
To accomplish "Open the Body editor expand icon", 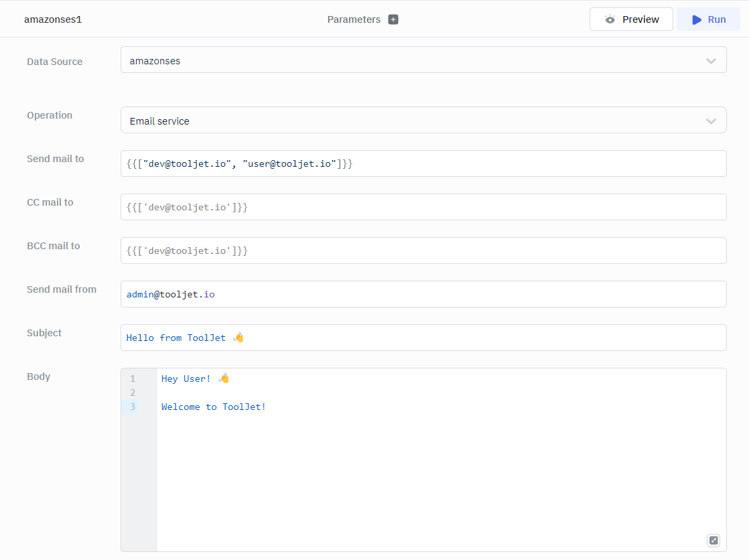I will coord(713,541).
